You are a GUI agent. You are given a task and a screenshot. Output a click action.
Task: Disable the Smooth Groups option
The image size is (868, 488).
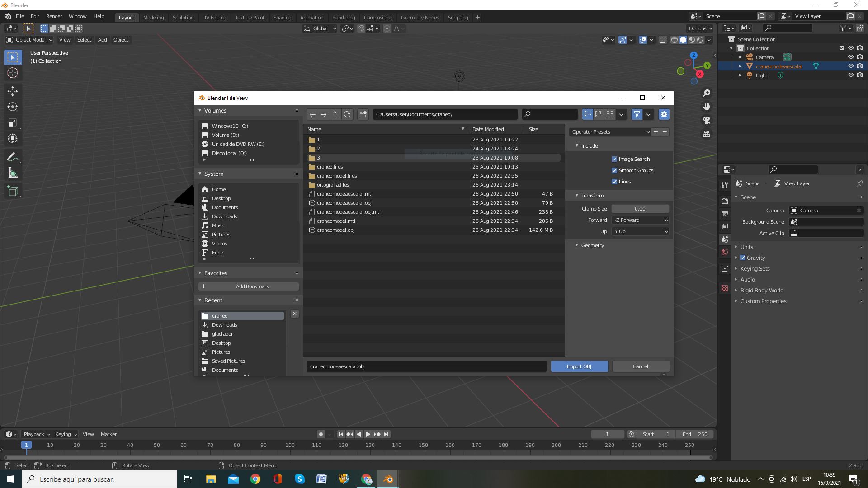tap(614, 170)
